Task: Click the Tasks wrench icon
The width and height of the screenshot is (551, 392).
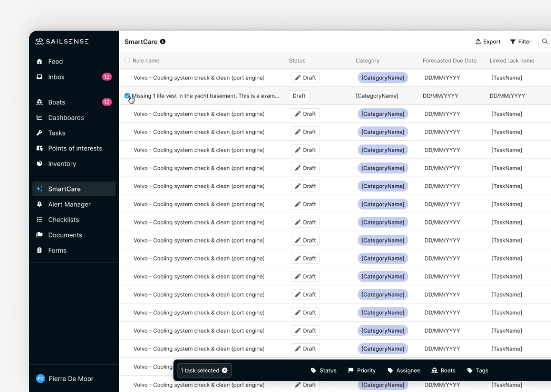Action: click(39, 133)
